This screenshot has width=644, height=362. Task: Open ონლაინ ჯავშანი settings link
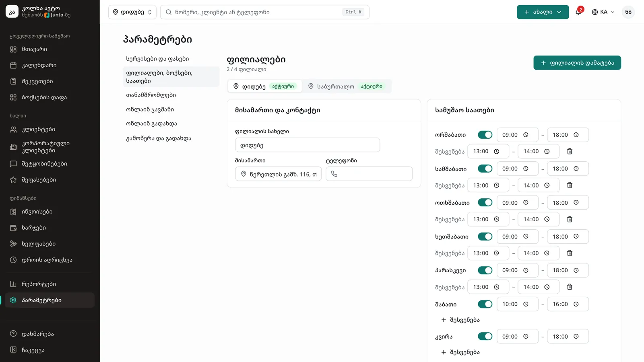(171, 109)
